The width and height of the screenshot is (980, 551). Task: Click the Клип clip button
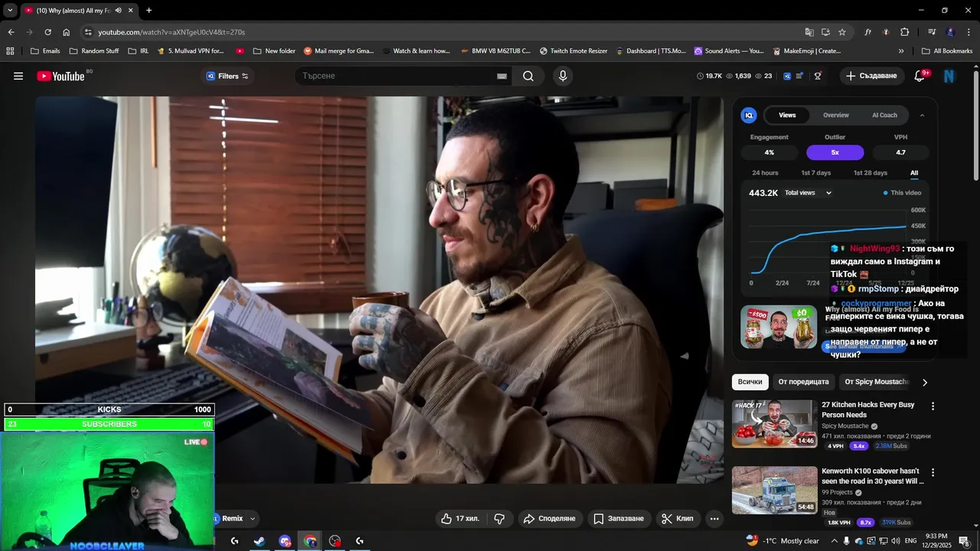click(678, 518)
